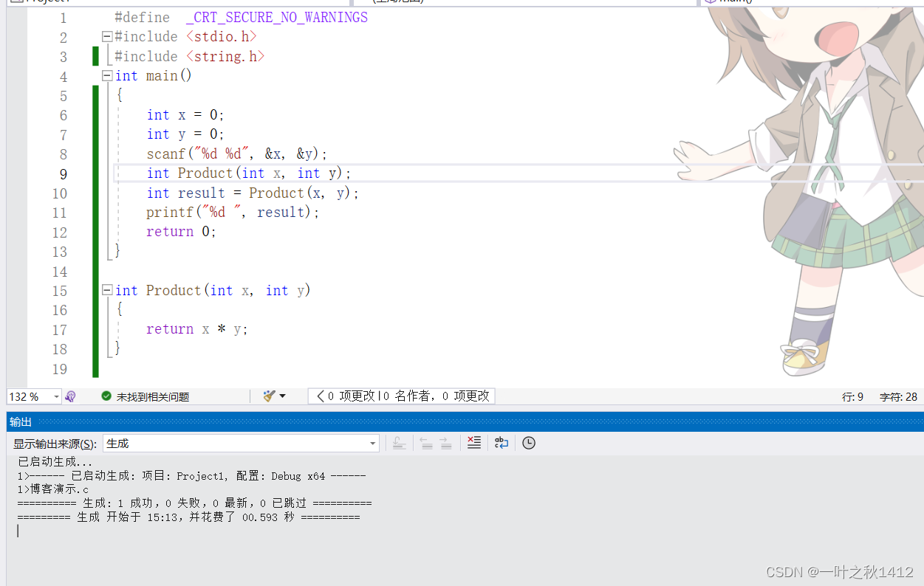Open the 显示输出来源 生成 dropdown

[x=241, y=443]
